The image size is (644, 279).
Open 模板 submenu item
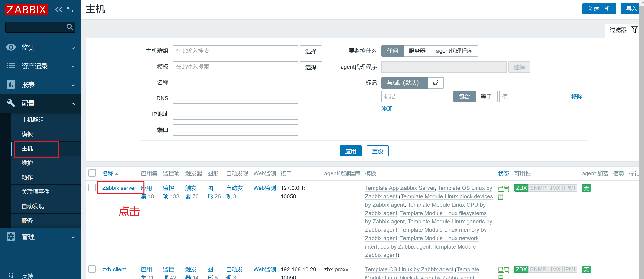tap(46, 134)
